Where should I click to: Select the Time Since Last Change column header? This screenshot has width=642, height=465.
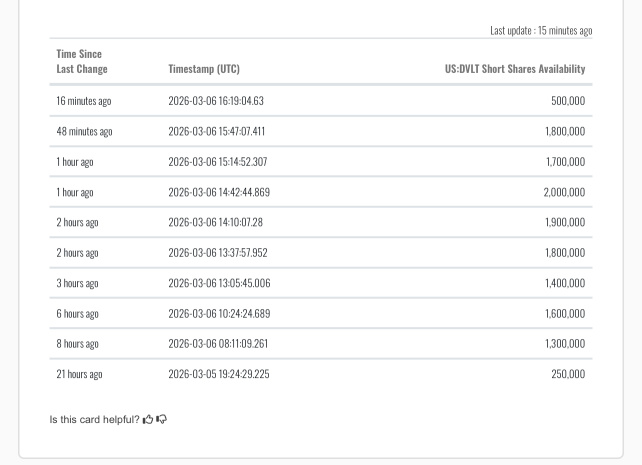pyautogui.click(x=82, y=61)
